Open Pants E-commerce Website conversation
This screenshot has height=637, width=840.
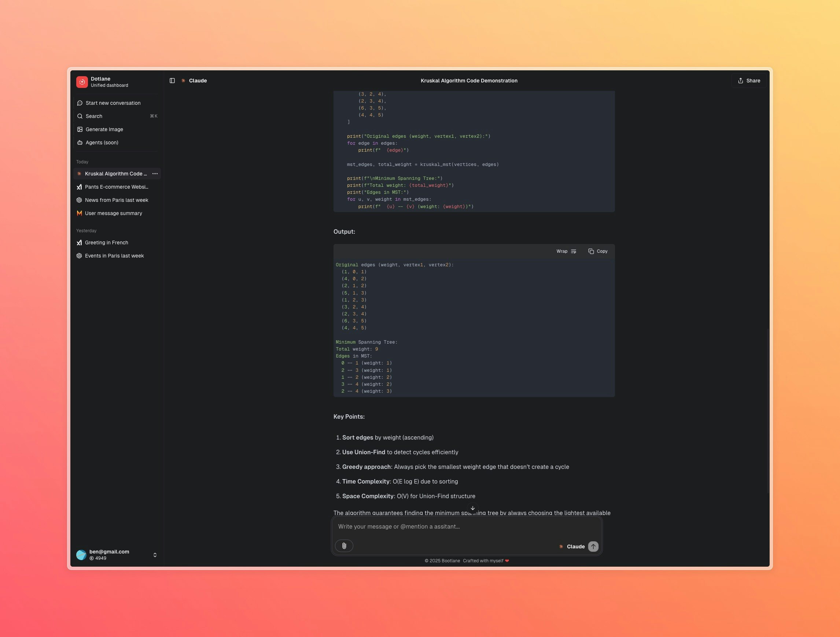point(117,187)
